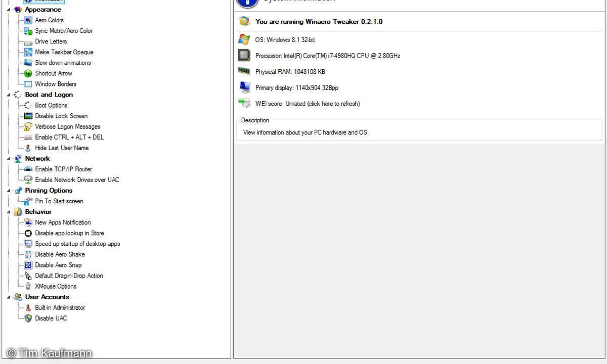Click the Processor Intel Core i7-4980HQ text
The image size is (607, 364).
click(328, 56)
